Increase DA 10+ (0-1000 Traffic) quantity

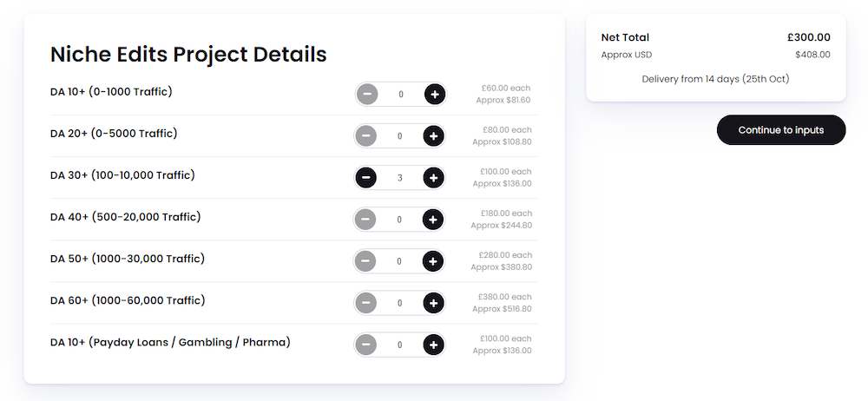pyautogui.click(x=435, y=94)
